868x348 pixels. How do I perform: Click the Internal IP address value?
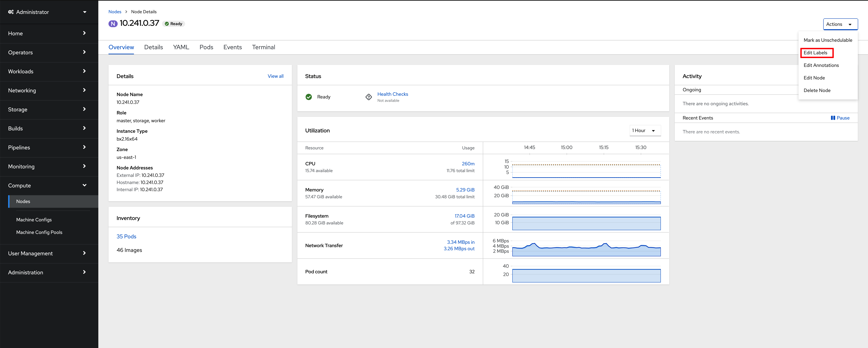pyautogui.click(x=151, y=190)
